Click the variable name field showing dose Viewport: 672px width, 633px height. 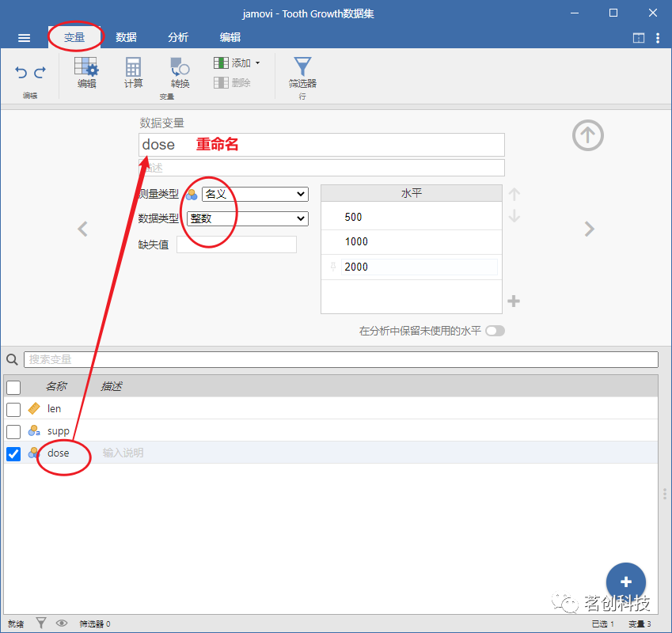tap(321, 145)
